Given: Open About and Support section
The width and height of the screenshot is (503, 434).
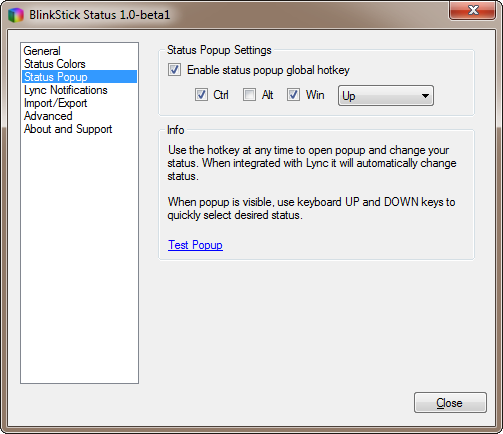Looking at the screenshot, I should click(68, 129).
